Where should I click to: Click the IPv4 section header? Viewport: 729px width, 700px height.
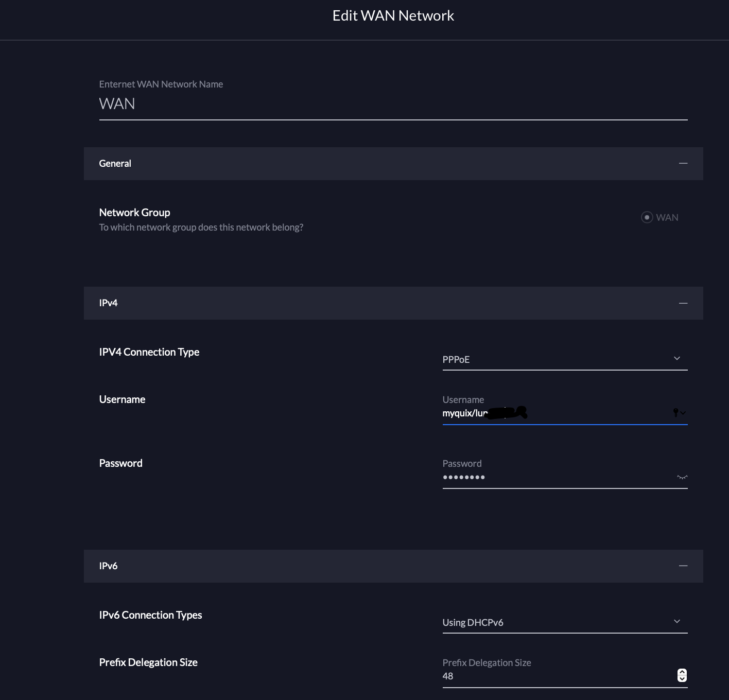point(108,303)
